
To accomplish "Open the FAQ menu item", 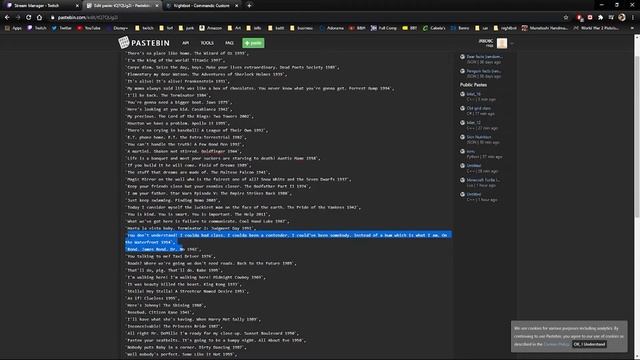I will (x=229, y=43).
